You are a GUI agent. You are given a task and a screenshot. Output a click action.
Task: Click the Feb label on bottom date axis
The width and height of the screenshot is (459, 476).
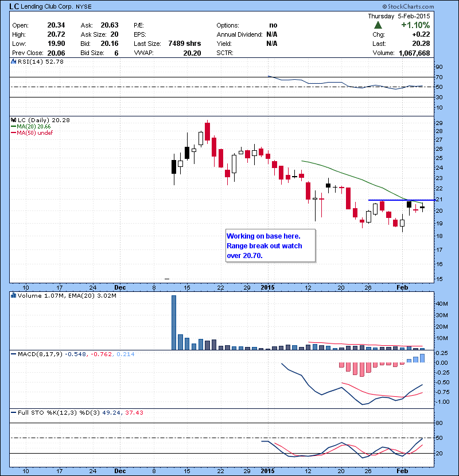pyautogui.click(x=402, y=471)
